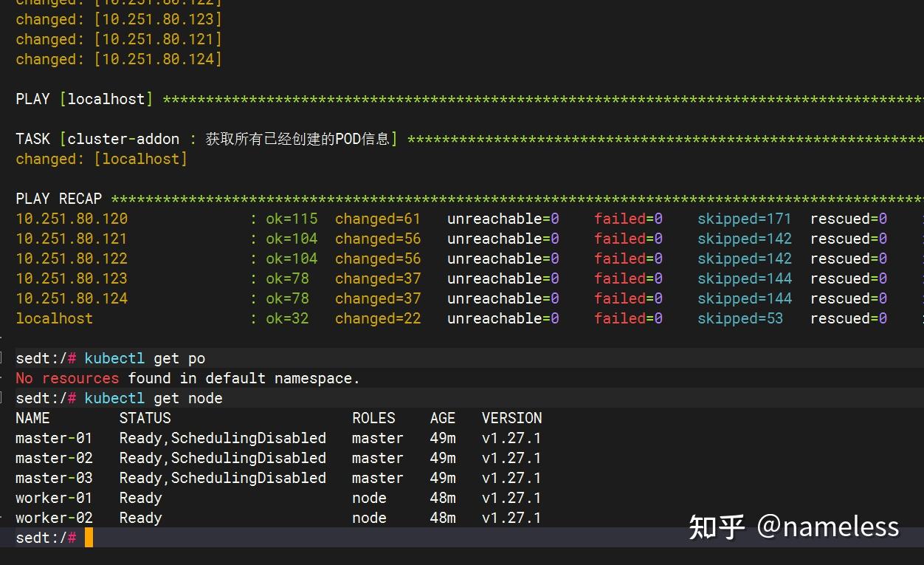Click the v1.27.1 version of worker-01
Screen dimensions: 924x565
point(511,498)
